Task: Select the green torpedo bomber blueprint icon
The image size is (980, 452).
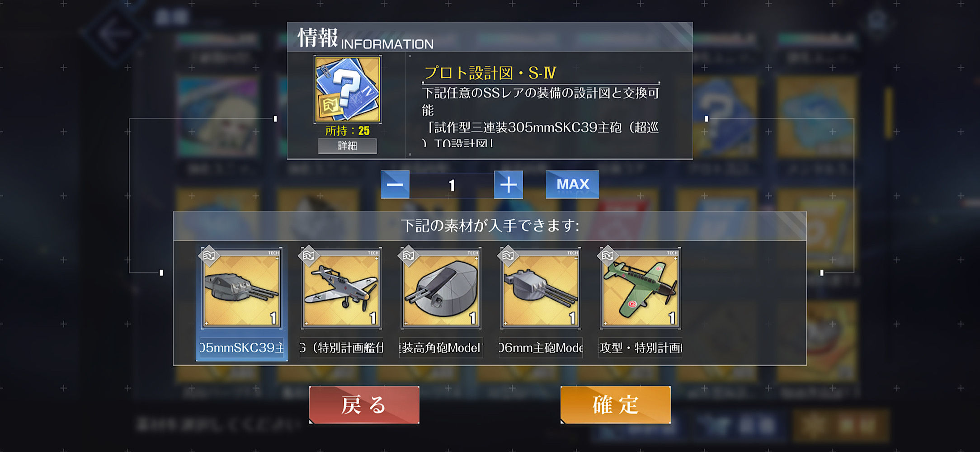Action: (641, 288)
